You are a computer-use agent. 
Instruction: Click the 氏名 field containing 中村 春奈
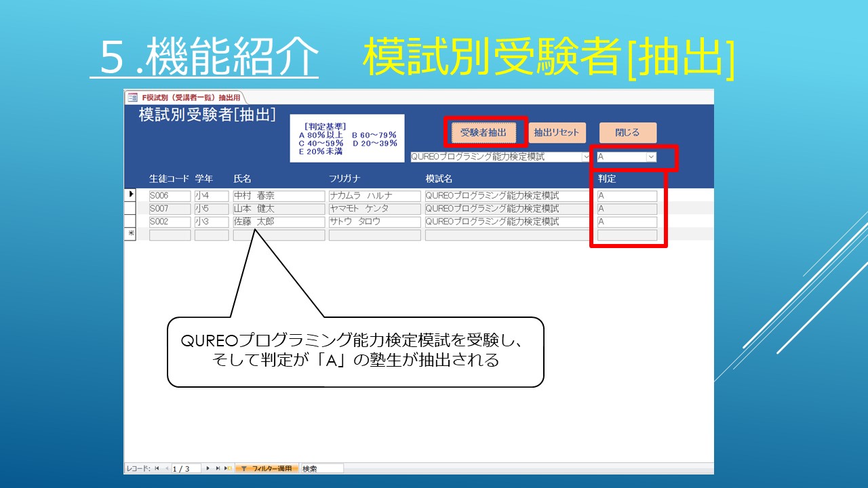279,196
